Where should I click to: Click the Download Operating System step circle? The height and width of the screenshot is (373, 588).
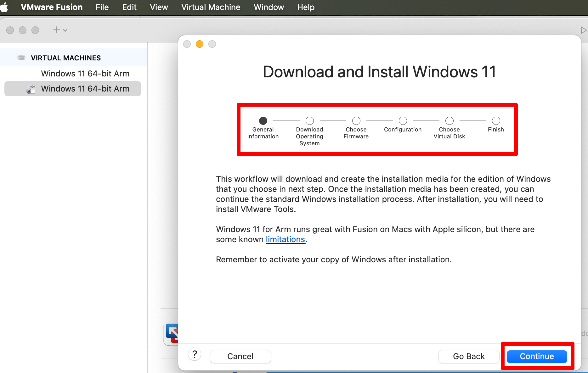[310, 121]
